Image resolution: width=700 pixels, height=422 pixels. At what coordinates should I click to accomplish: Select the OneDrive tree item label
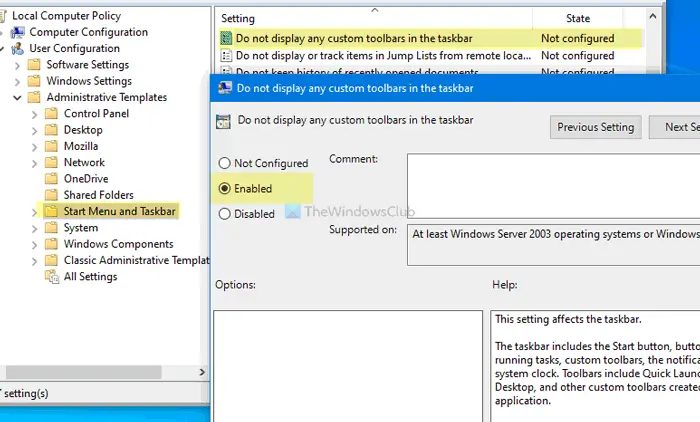click(86, 179)
